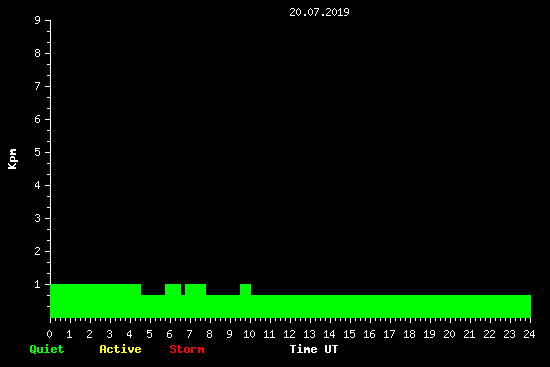Click the green bar between hours 1 and 3
This screenshot has height=367, width=550.
(89, 301)
